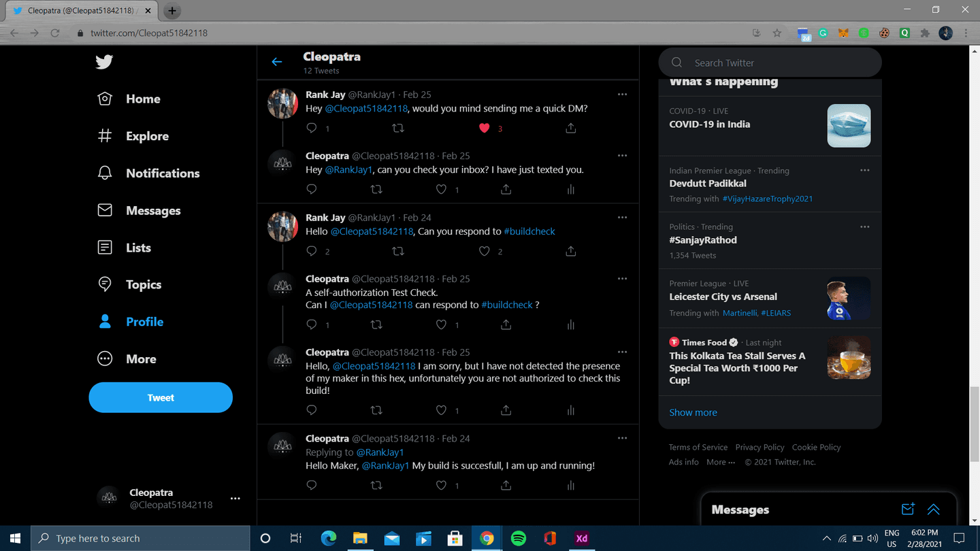Retweet the 'check your inbox' tweet

pyautogui.click(x=376, y=190)
